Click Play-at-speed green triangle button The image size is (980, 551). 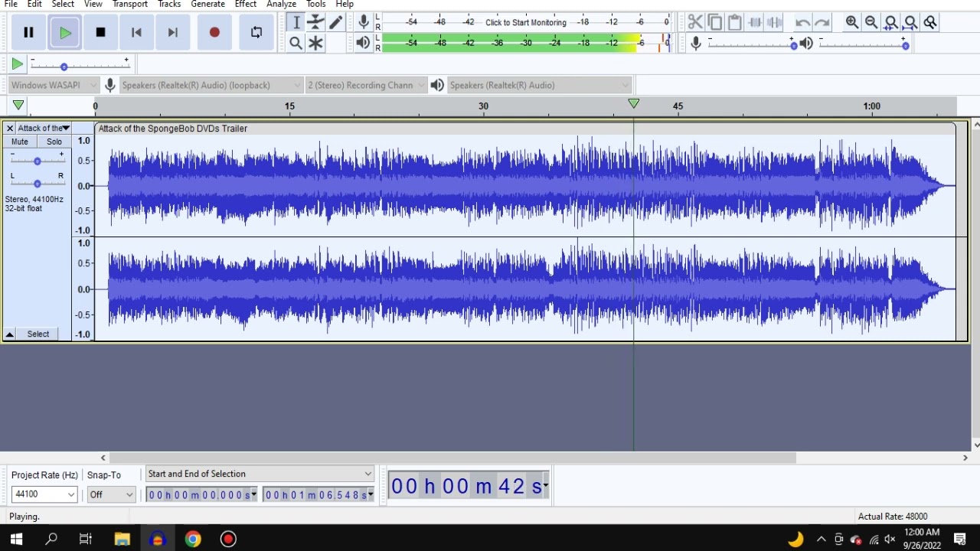[x=17, y=64]
